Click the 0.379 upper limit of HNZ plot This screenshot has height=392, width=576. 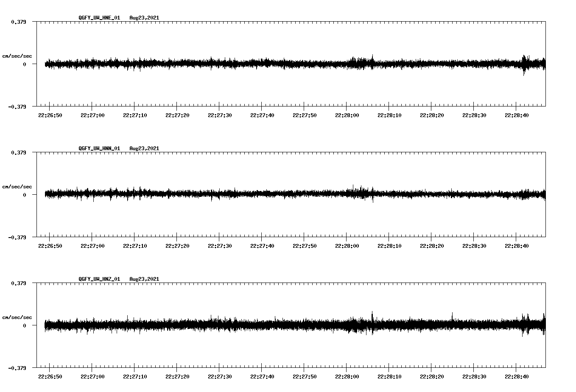pyautogui.click(x=18, y=283)
